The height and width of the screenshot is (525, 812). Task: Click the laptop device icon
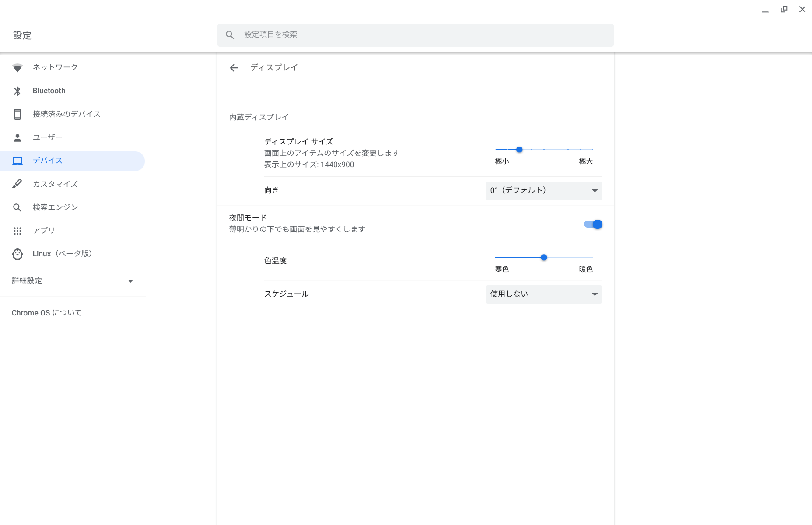tap(17, 161)
